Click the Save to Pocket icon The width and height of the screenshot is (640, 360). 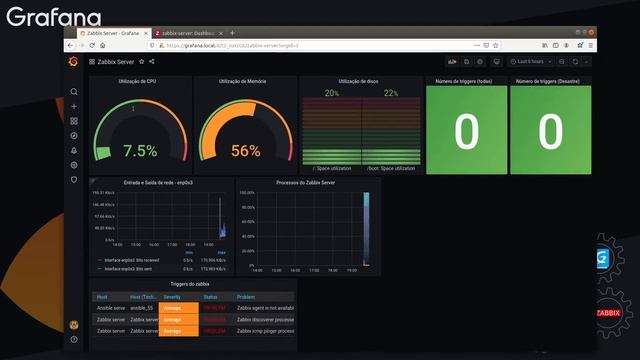(x=486, y=45)
